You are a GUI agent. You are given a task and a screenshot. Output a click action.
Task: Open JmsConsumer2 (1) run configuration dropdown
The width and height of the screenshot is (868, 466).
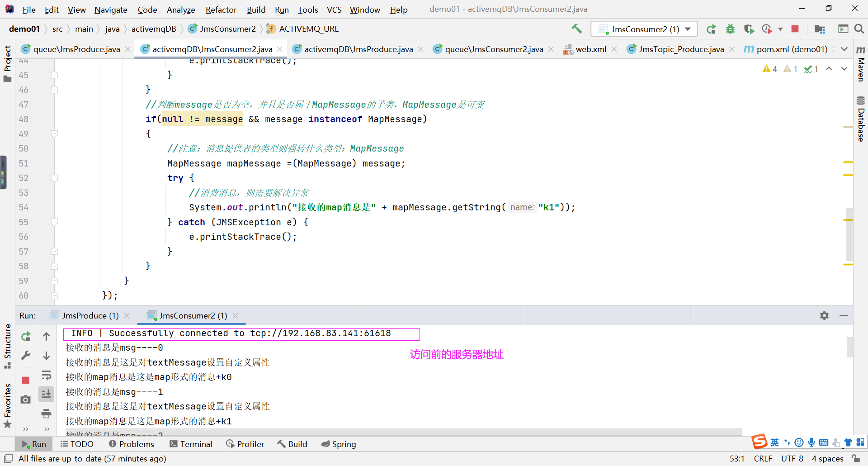coord(644,29)
